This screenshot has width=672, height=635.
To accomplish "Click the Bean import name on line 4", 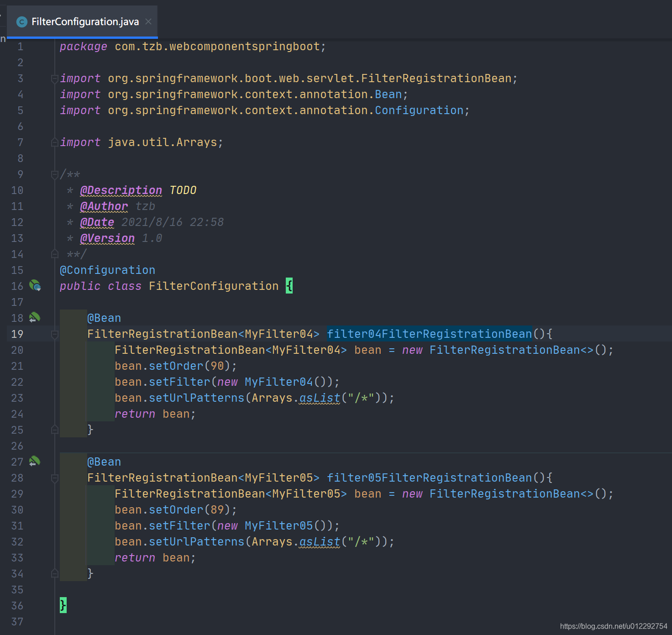I will click(388, 94).
